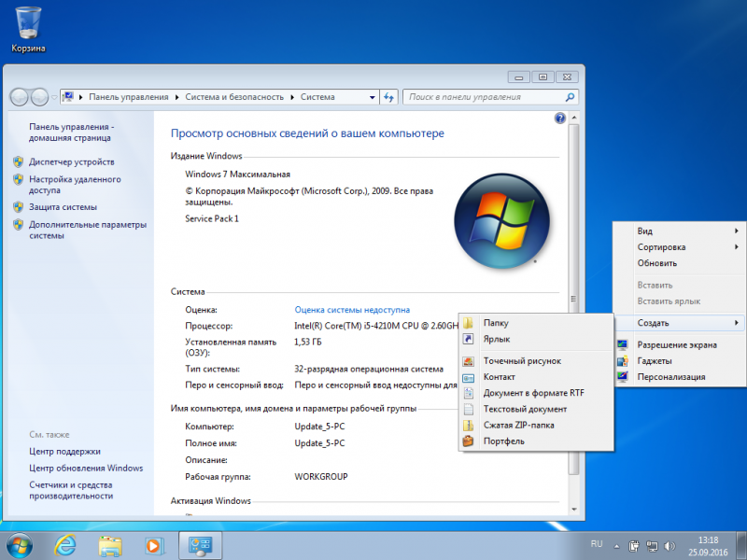Go to Панель управления - домашняя страница

point(72,133)
